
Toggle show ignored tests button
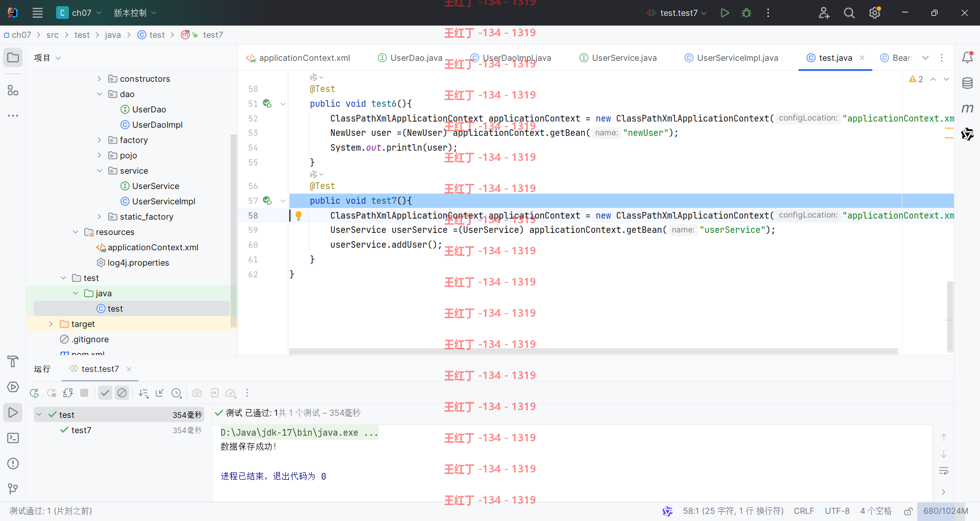122,393
